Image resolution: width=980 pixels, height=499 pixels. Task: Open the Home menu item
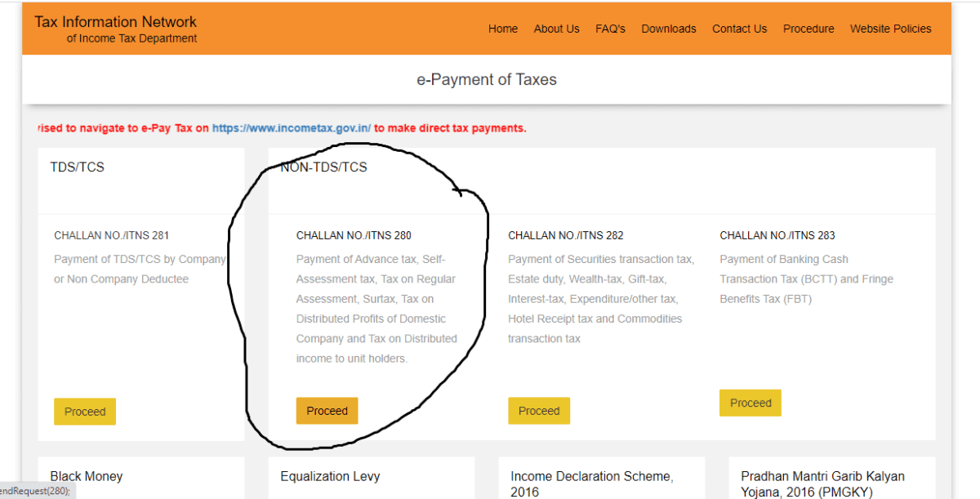(502, 29)
